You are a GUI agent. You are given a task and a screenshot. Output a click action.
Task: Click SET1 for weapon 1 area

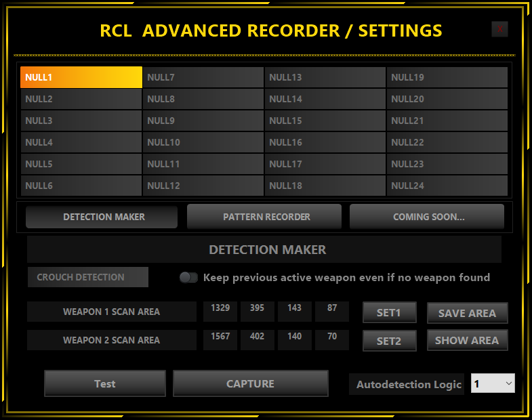click(388, 312)
